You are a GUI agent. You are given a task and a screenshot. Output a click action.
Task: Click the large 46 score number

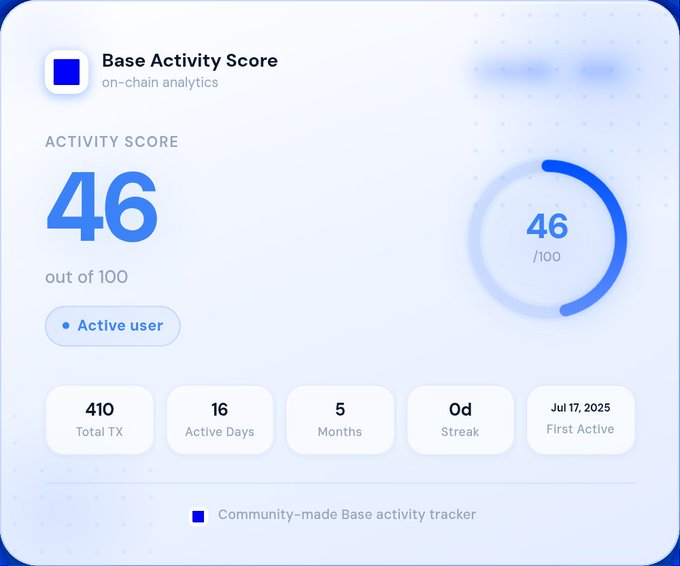click(101, 206)
